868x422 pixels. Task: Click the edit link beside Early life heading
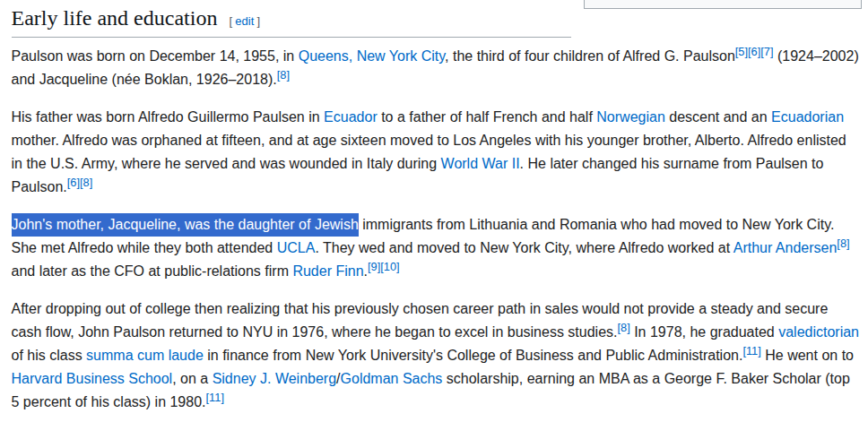246,21
